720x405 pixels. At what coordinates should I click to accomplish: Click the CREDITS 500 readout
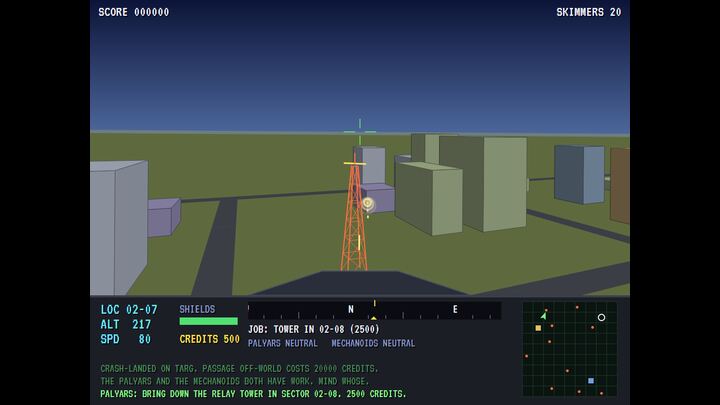(209, 339)
